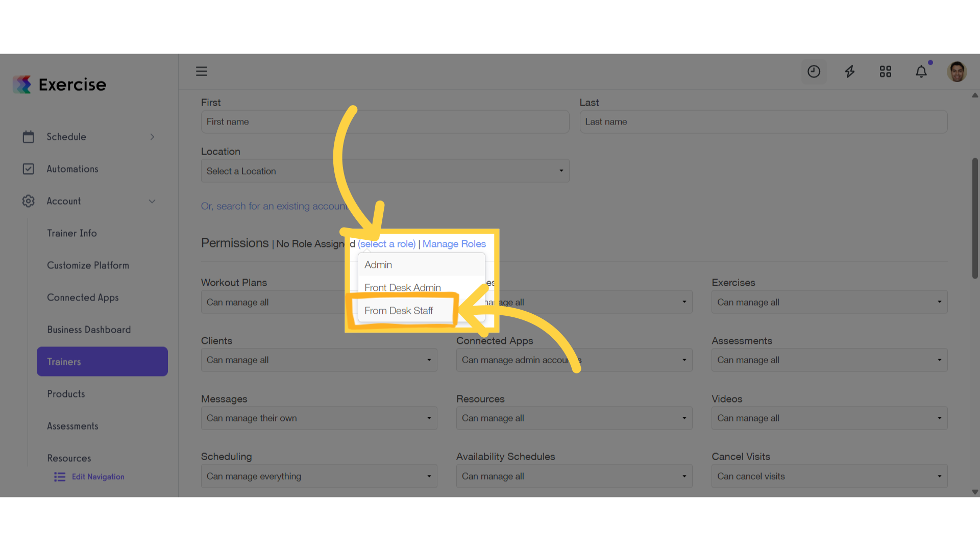Open the Clients permission dropdown
The image size is (980, 551).
(x=319, y=360)
